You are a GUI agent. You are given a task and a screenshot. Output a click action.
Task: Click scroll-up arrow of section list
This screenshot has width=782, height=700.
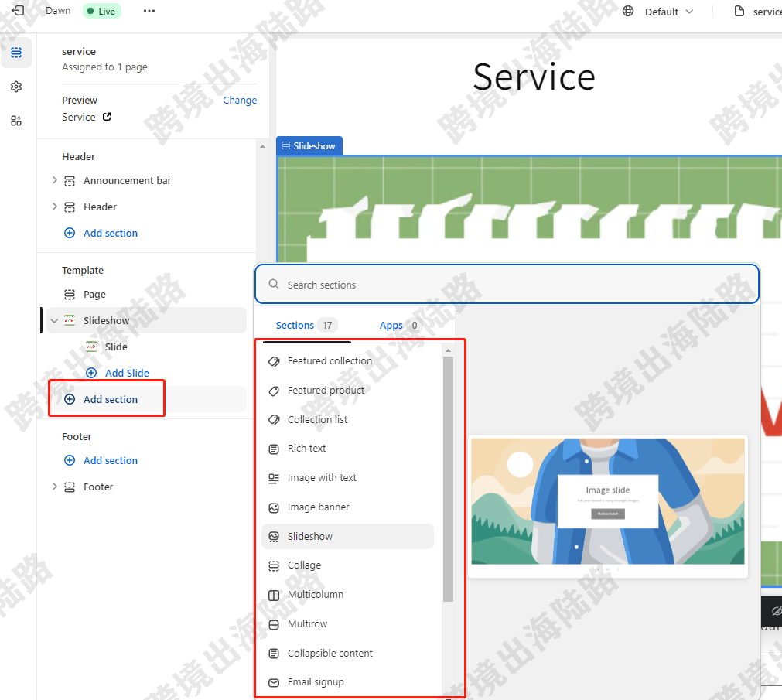click(x=448, y=350)
